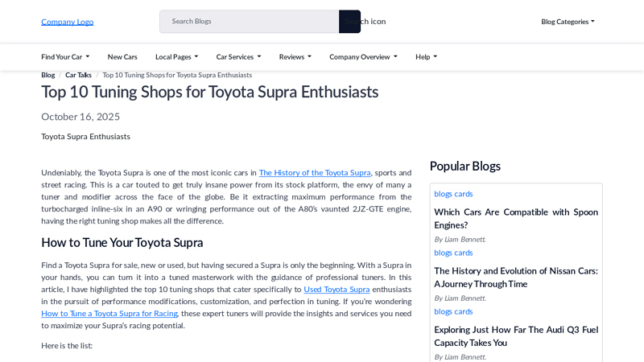Follow the Used Toyota Supra link

click(336, 290)
